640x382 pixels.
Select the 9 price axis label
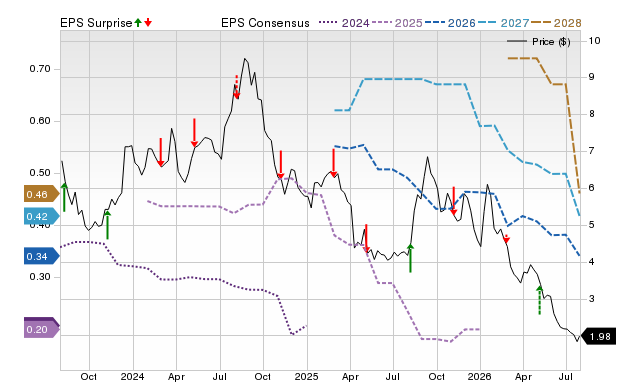(591, 77)
